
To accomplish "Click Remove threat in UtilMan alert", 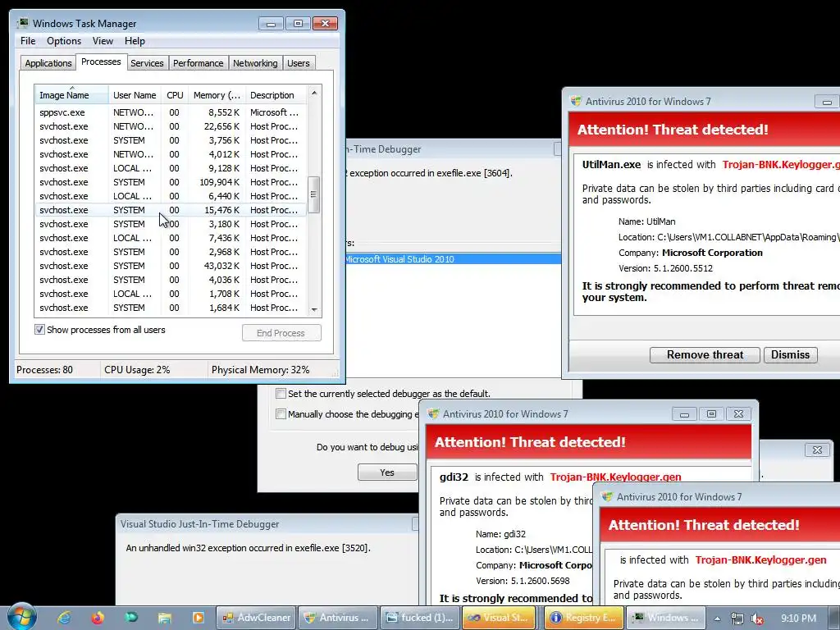I will [705, 354].
